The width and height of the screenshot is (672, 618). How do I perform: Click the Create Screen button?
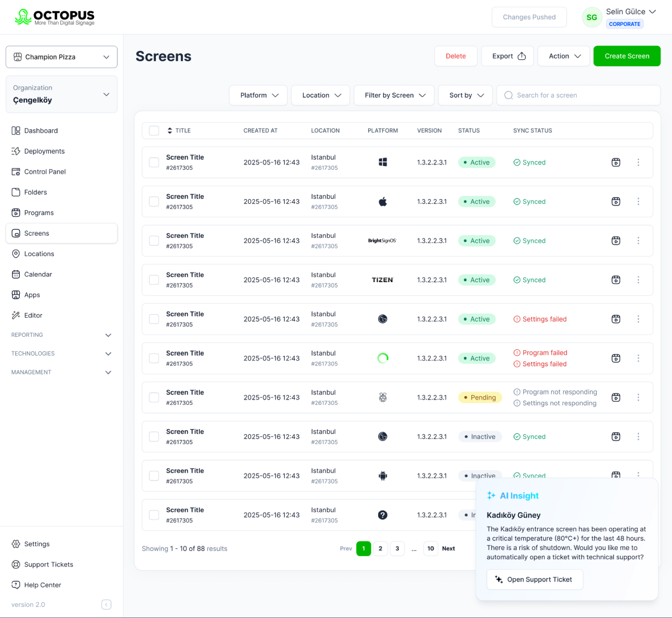(627, 56)
